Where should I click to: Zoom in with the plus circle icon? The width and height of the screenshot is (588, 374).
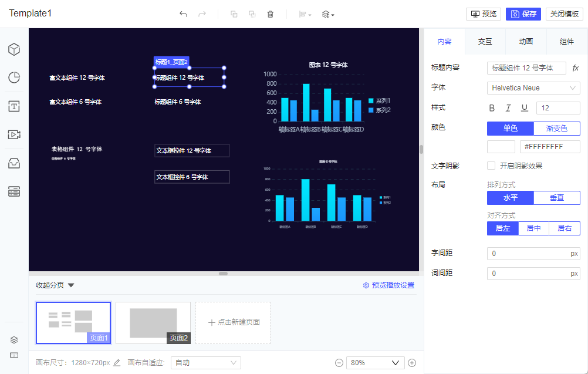(412, 363)
